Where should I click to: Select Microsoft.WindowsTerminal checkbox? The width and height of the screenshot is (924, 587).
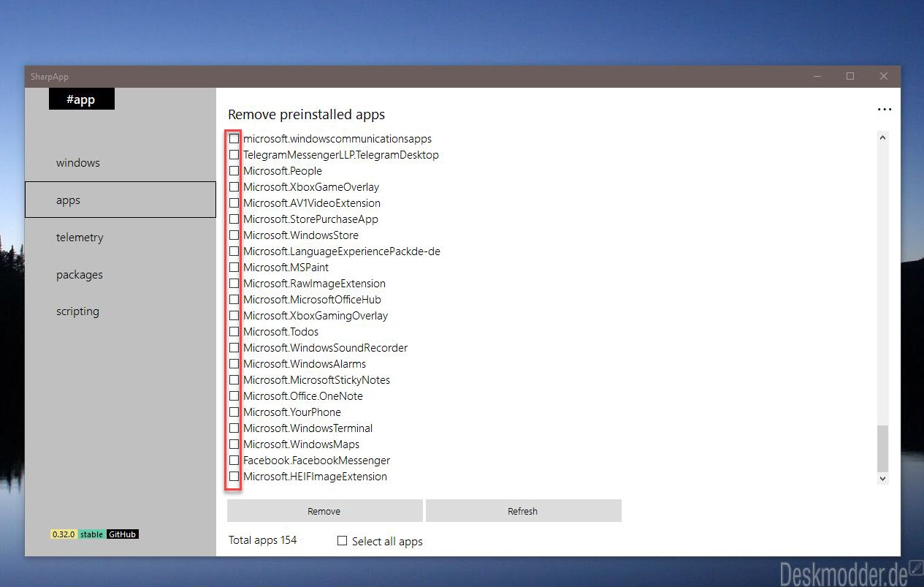(234, 428)
